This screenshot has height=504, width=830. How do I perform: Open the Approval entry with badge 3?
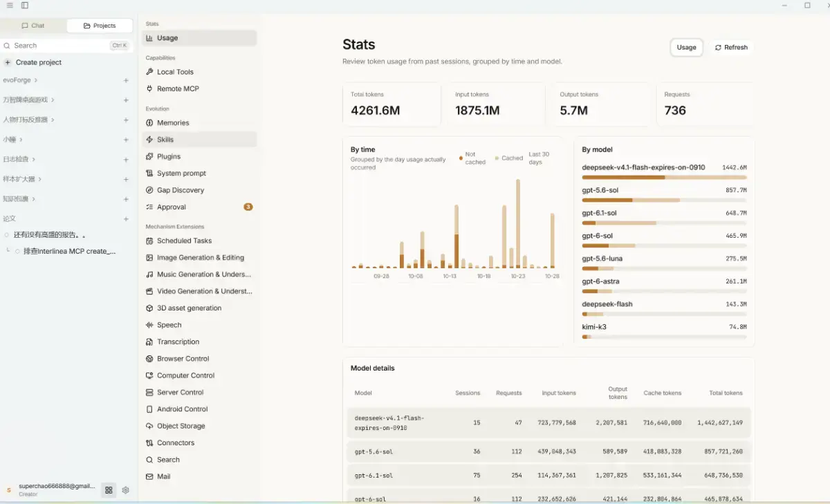click(x=199, y=207)
